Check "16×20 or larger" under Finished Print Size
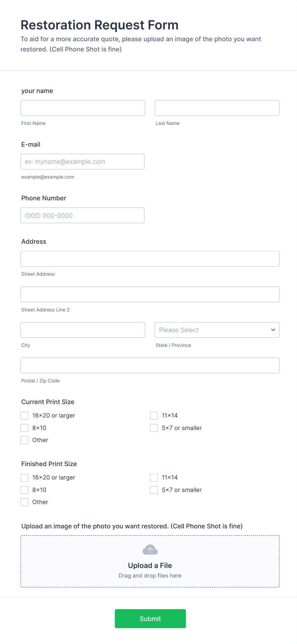The width and height of the screenshot is (297, 644). (x=24, y=477)
